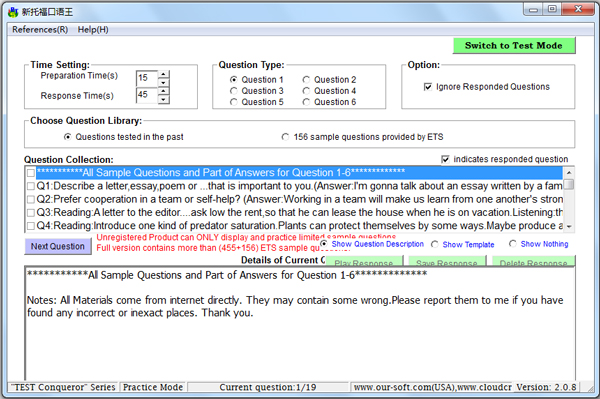The image size is (600, 399).
Task: Check the box beside Q1 list item
Action: click(x=31, y=186)
